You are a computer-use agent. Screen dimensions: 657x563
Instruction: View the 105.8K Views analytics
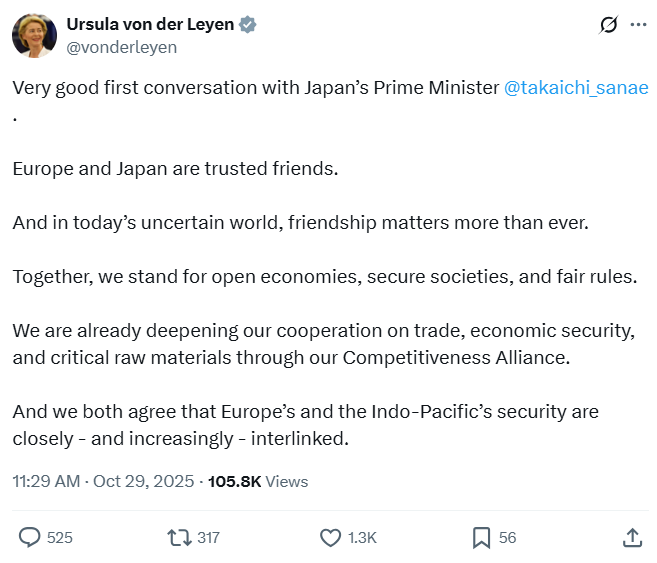[x=258, y=481]
